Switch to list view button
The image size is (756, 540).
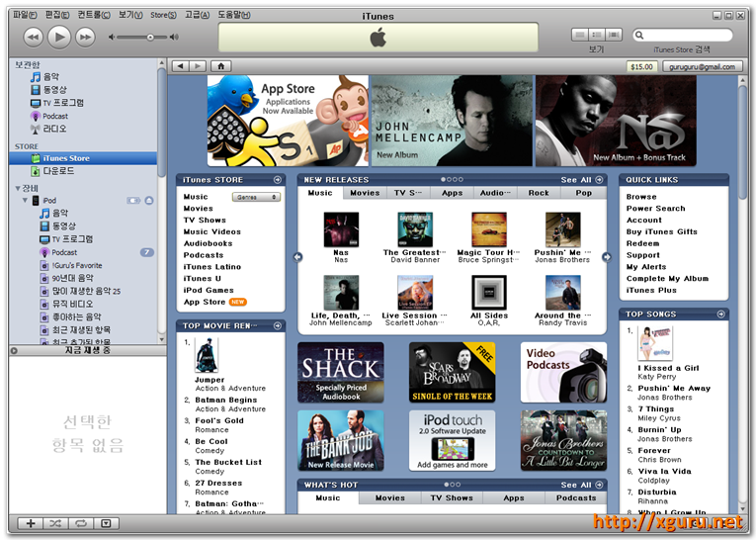580,35
